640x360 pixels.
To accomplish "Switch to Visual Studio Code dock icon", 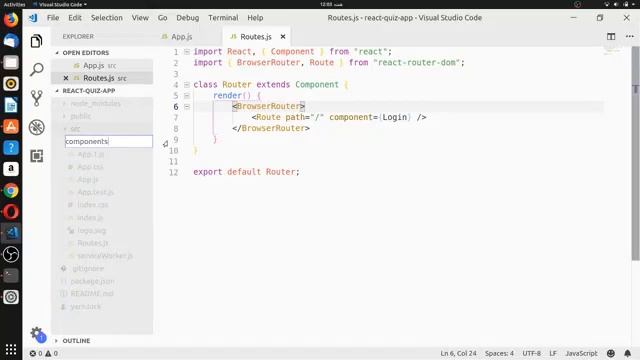I will (11, 233).
